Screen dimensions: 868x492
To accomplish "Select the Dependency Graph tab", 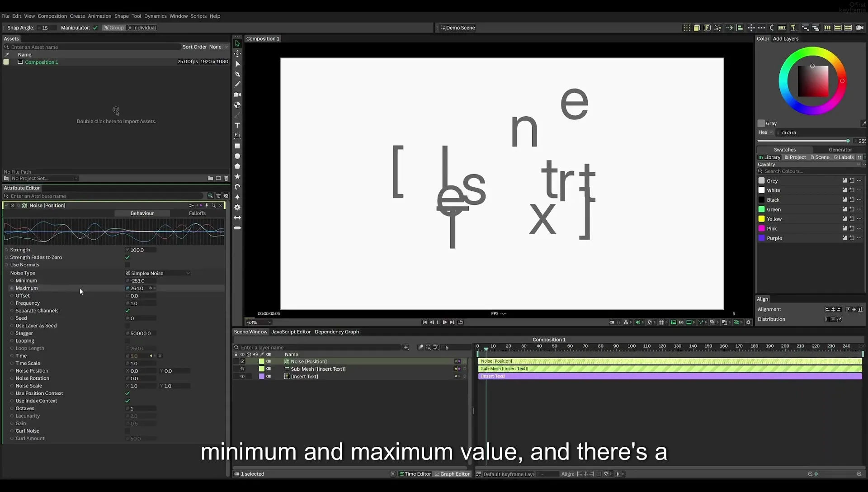I will coord(337,332).
